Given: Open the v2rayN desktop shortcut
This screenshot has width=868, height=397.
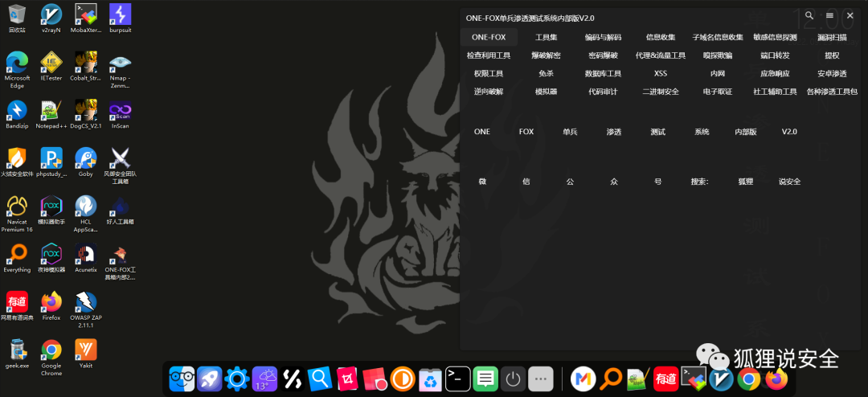Looking at the screenshot, I should (x=51, y=18).
